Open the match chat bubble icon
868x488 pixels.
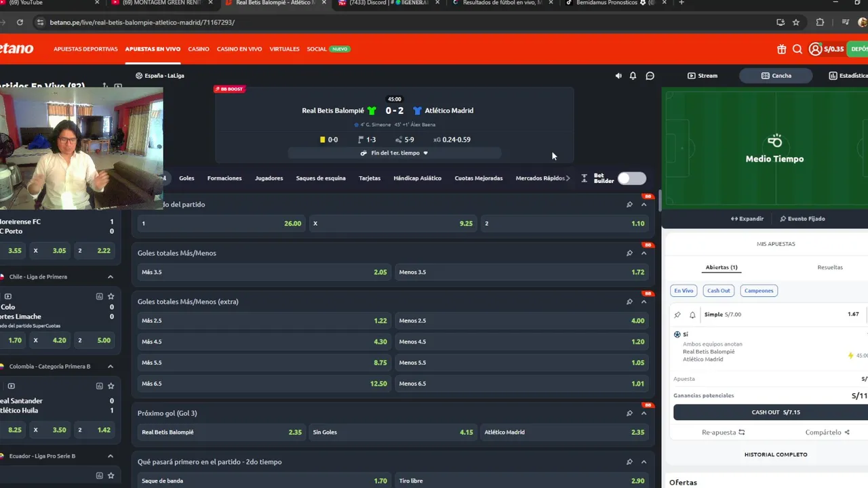click(x=650, y=76)
